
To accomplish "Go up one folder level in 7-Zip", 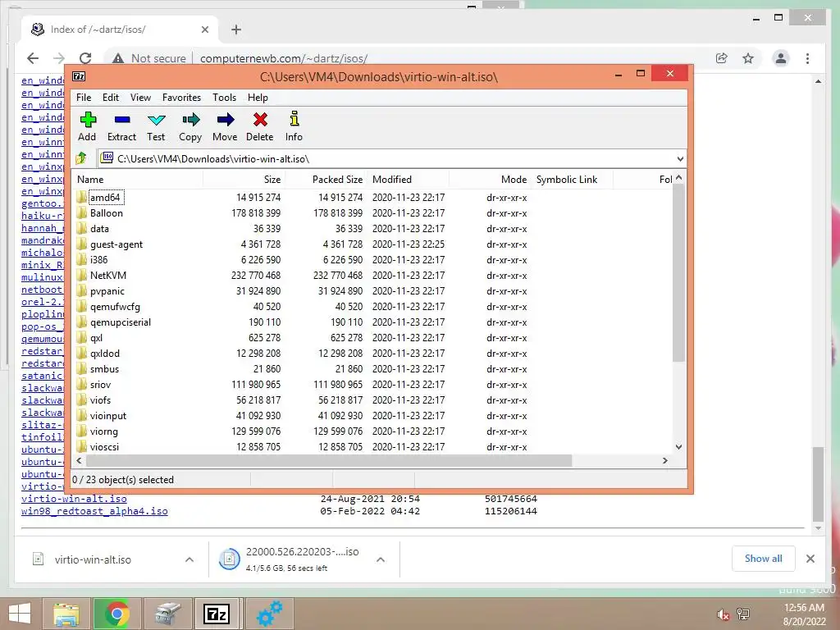I will [81, 158].
